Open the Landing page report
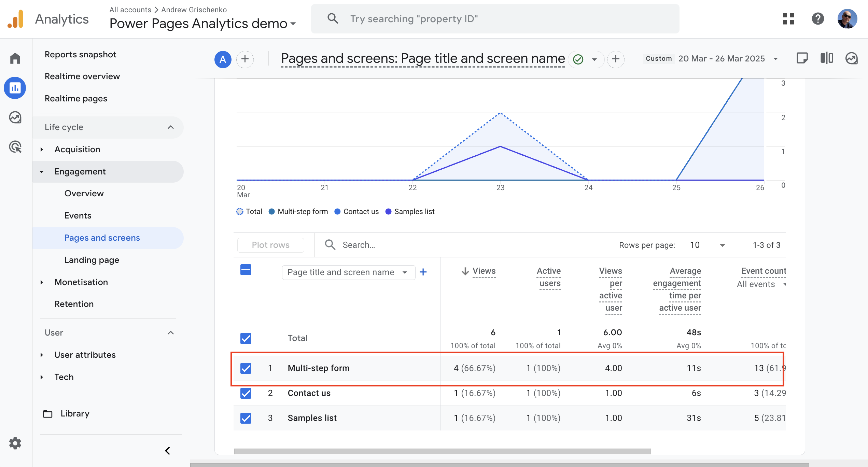The height and width of the screenshot is (467, 868). 91,259
